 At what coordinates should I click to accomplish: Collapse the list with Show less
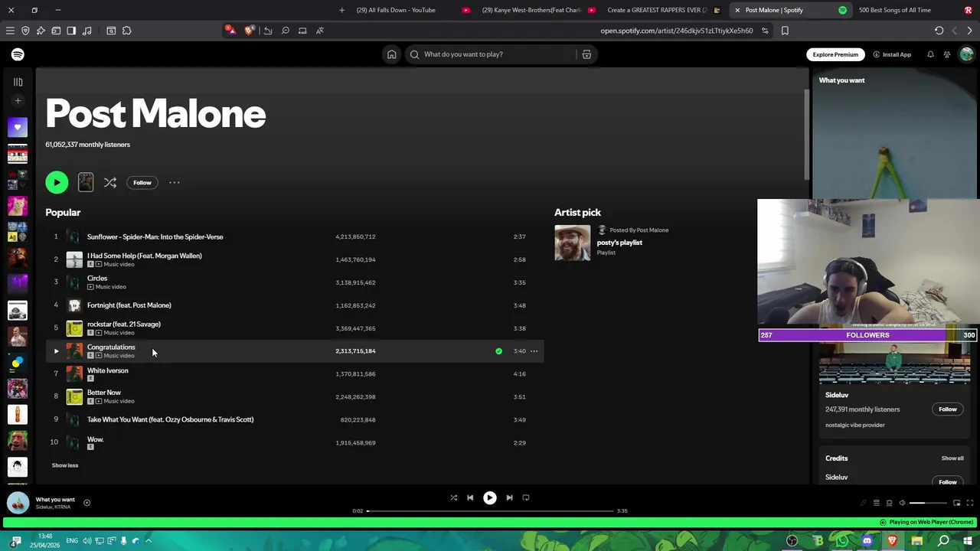65,465
